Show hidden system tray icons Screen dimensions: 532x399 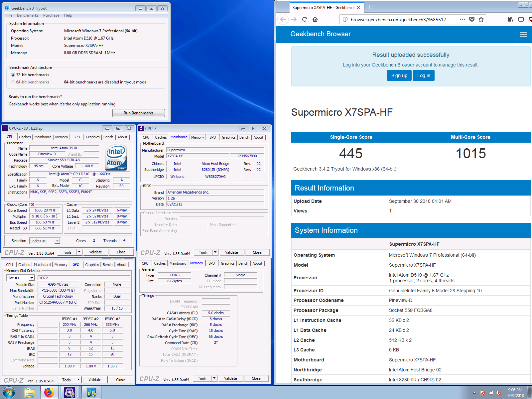474,393
